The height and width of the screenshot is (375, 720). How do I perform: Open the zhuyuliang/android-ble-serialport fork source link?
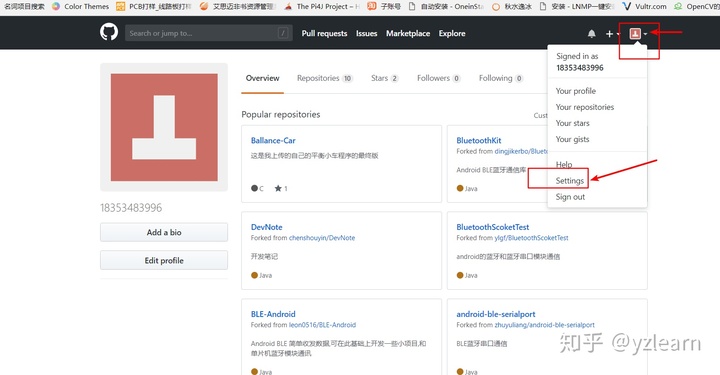545,325
